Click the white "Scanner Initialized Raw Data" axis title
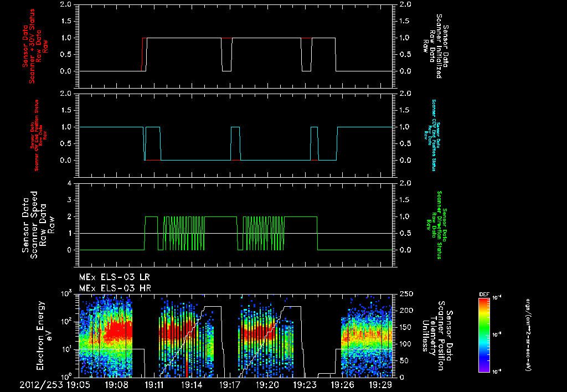Viewport: 567px width, 392px height. [x=435, y=47]
